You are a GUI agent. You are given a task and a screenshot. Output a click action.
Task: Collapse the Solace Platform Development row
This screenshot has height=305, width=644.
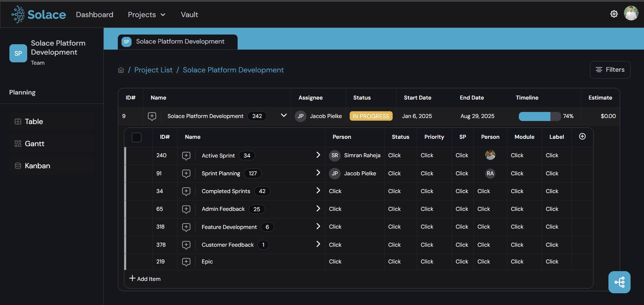pos(284,116)
